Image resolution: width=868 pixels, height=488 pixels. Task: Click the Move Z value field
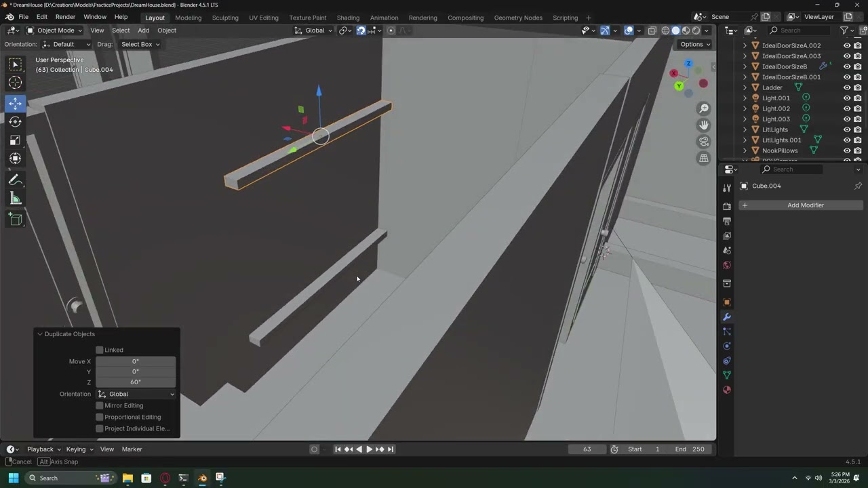click(x=136, y=382)
